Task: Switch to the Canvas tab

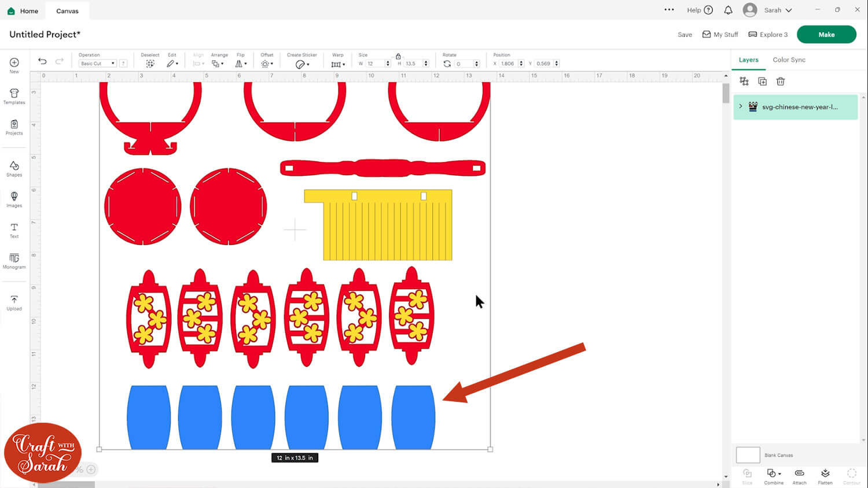Action: pyautogui.click(x=67, y=11)
